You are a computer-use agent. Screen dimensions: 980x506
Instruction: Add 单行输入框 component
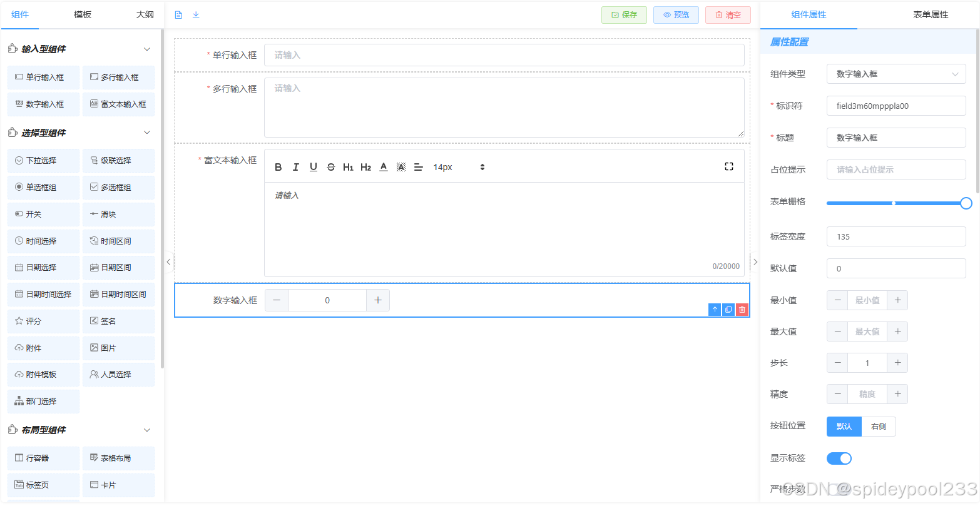point(44,78)
